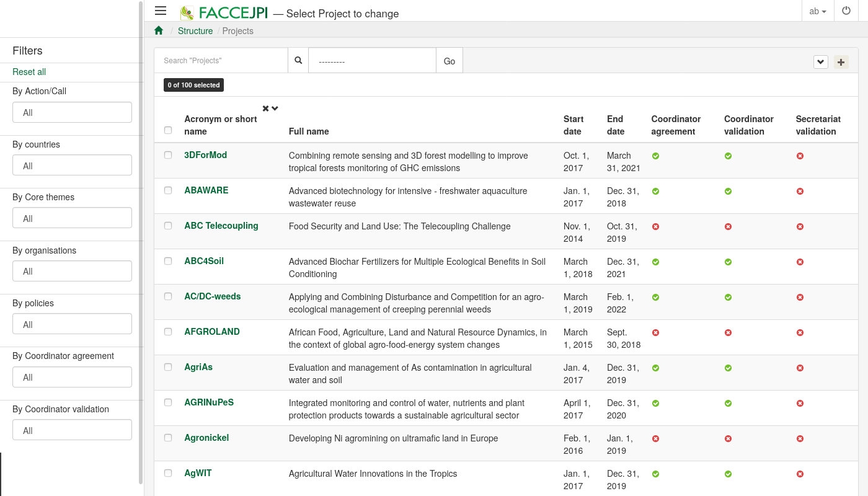Click 3DForMod secretariat validation red cross
The image size is (868, 496).
800,156
